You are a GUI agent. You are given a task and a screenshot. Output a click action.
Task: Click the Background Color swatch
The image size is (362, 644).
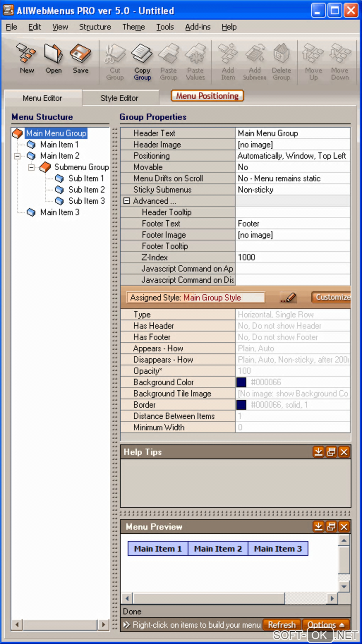241,382
